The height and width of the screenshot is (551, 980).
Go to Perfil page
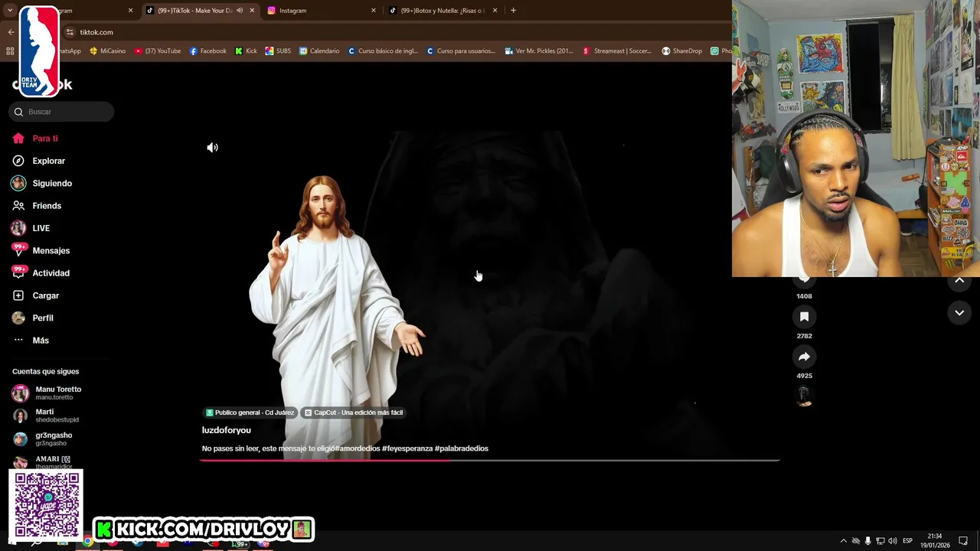pos(33,318)
